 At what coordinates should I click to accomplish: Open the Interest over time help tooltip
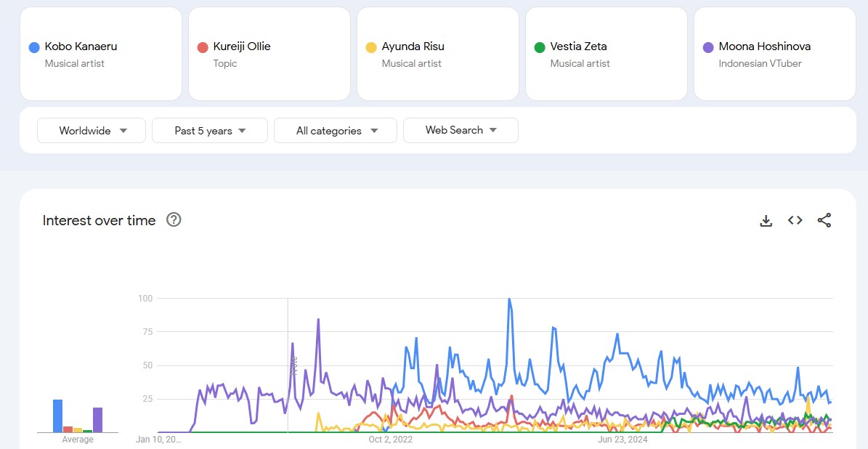coord(174,219)
